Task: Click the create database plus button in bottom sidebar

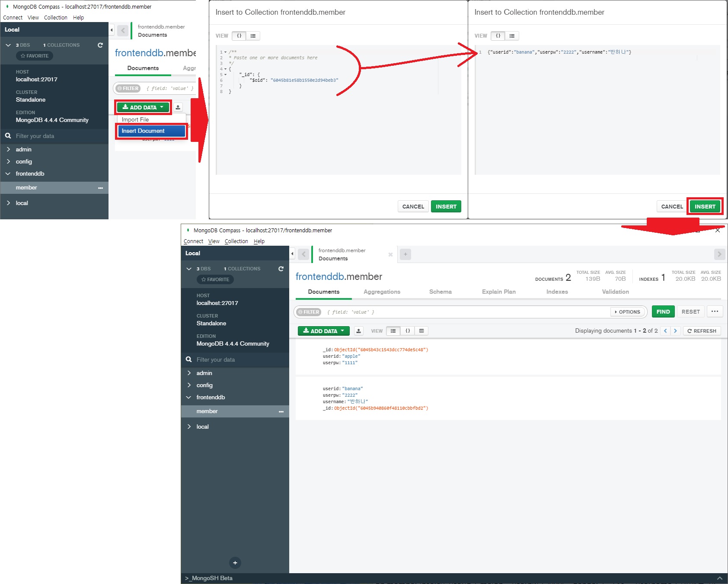Action: coord(235,563)
